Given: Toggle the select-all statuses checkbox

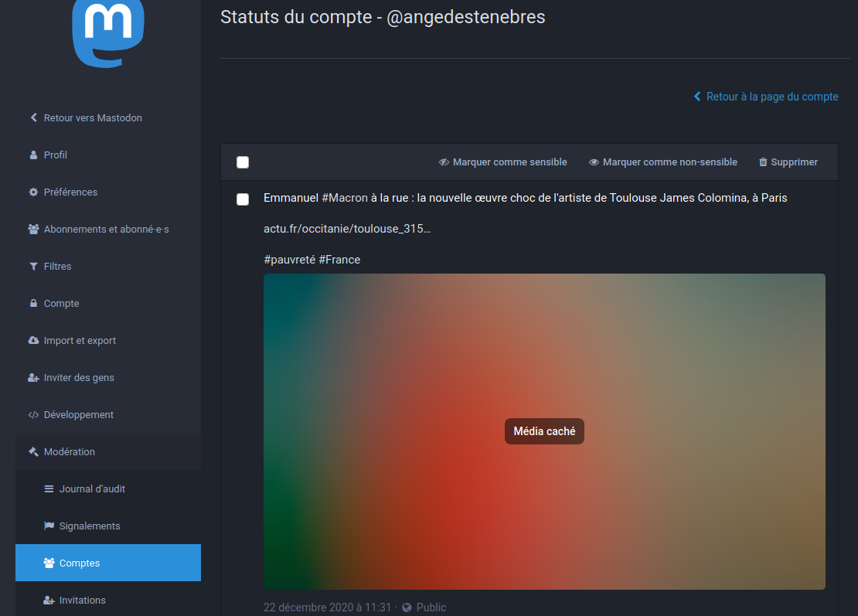Looking at the screenshot, I should [x=243, y=162].
